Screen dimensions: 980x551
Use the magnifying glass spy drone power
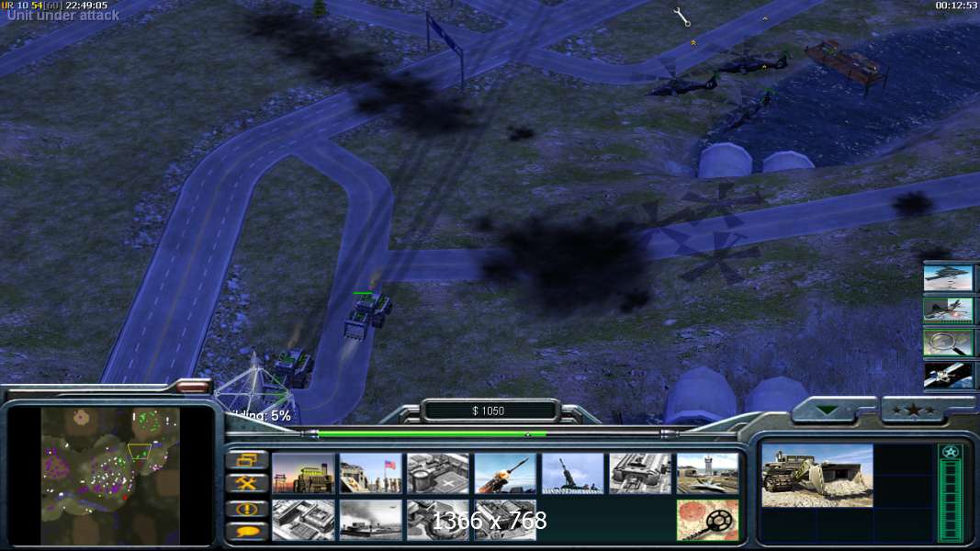point(948,343)
